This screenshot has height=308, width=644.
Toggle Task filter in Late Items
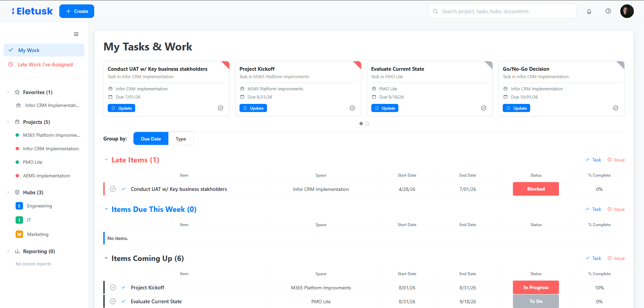pos(594,160)
